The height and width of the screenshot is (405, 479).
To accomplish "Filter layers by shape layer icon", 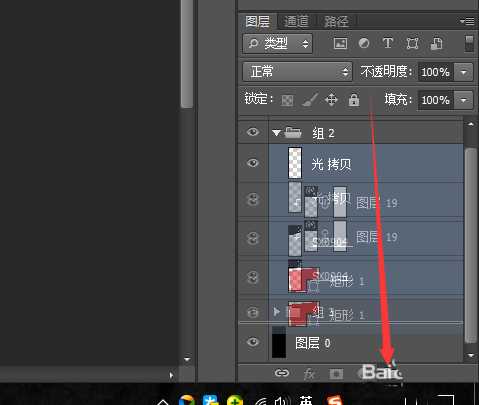I will [412, 43].
